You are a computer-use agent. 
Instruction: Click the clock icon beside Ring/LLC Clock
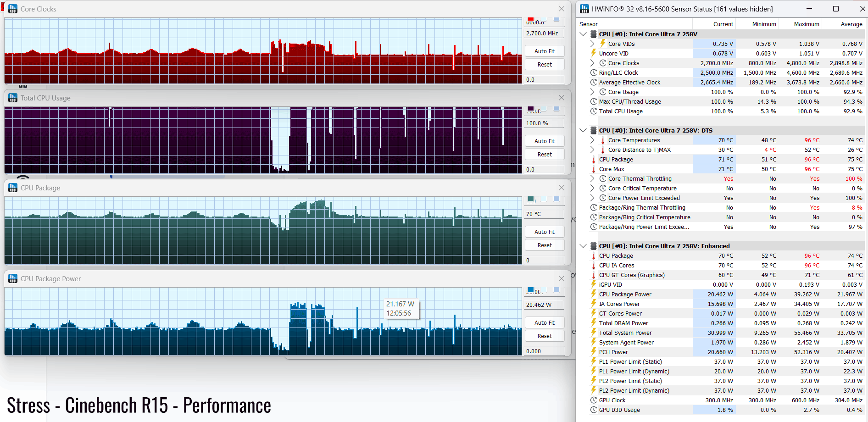coord(594,72)
